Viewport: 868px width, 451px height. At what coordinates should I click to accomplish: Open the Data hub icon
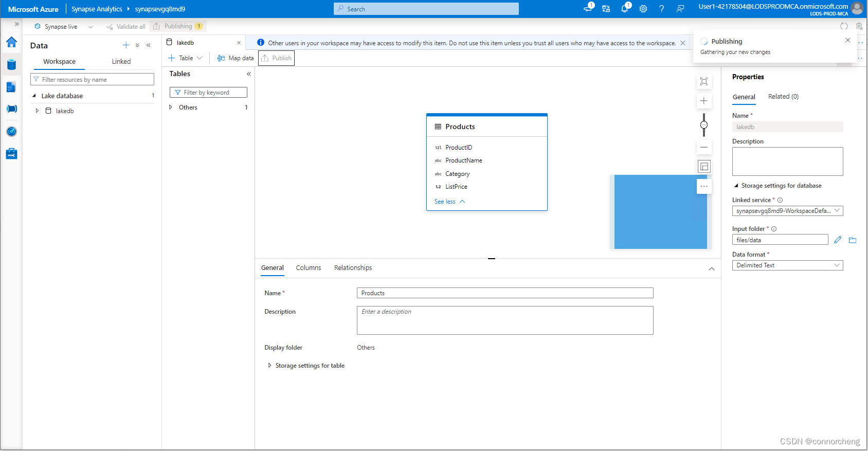tap(11, 64)
